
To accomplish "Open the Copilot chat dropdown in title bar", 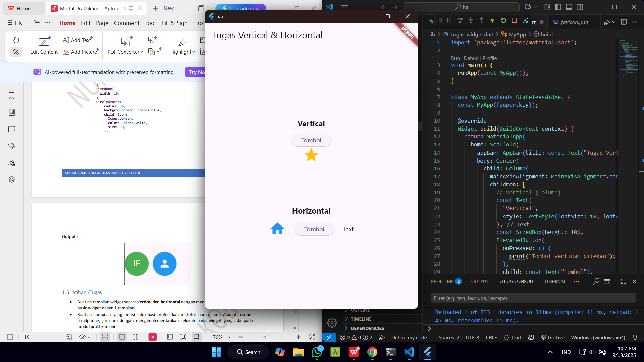I will [x=535, y=7].
